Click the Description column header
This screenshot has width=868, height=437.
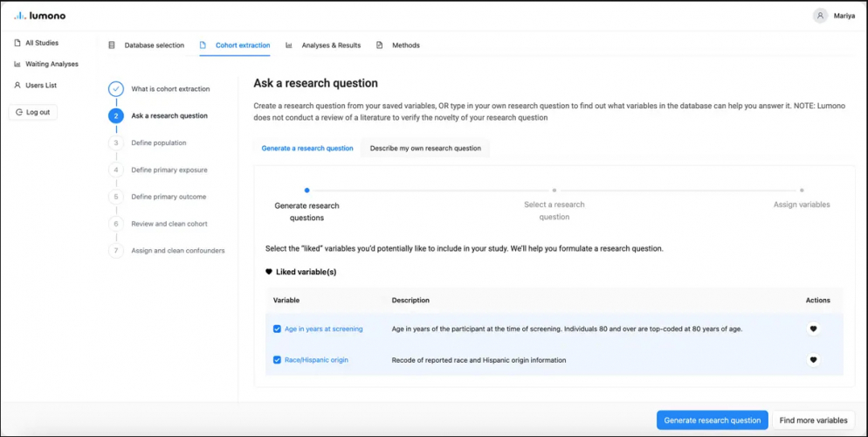point(410,300)
